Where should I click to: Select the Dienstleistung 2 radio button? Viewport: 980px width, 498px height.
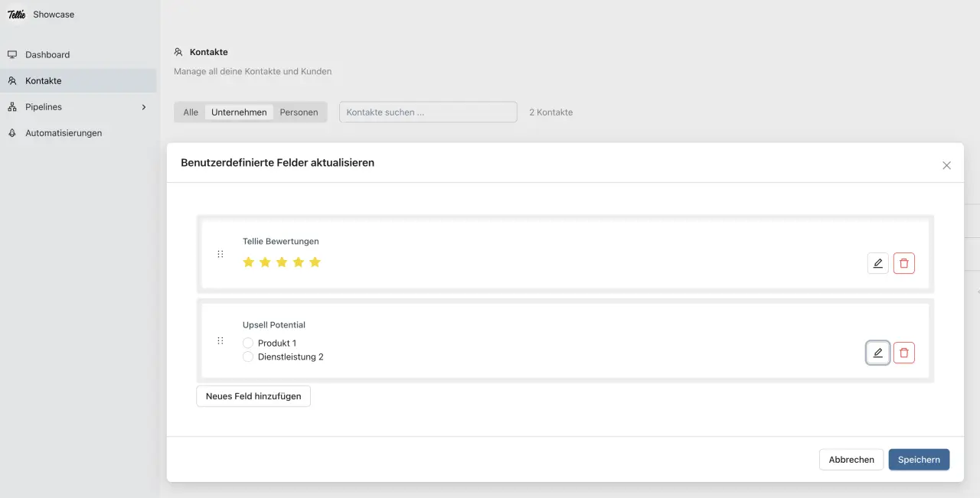pyautogui.click(x=248, y=356)
